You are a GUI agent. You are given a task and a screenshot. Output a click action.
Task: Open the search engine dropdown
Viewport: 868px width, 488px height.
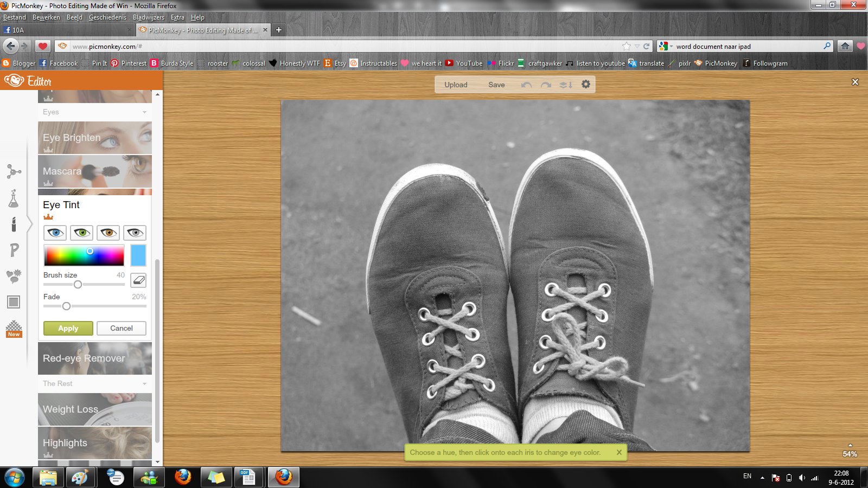coord(666,47)
